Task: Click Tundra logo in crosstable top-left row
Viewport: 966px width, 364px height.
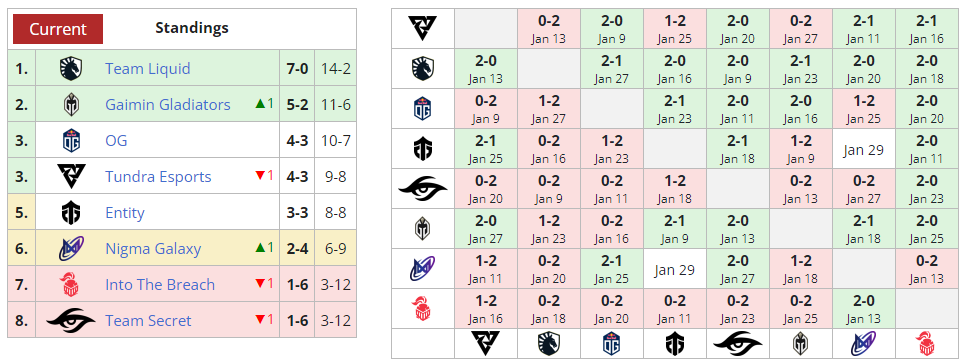Action: point(423,28)
